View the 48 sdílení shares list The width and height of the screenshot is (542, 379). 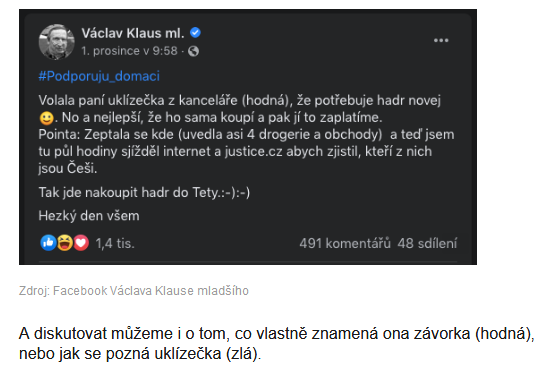click(x=427, y=243)
